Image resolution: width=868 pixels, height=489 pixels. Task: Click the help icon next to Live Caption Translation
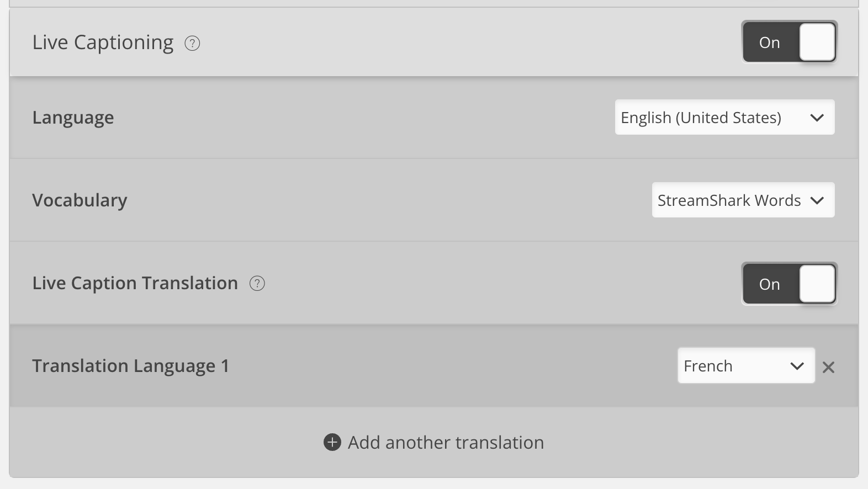[257, 284]
